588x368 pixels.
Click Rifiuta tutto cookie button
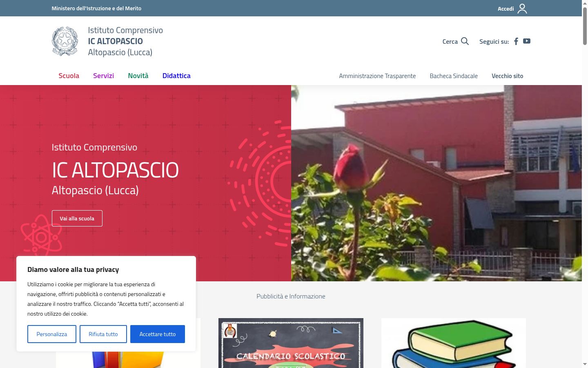tap(103, 334)
